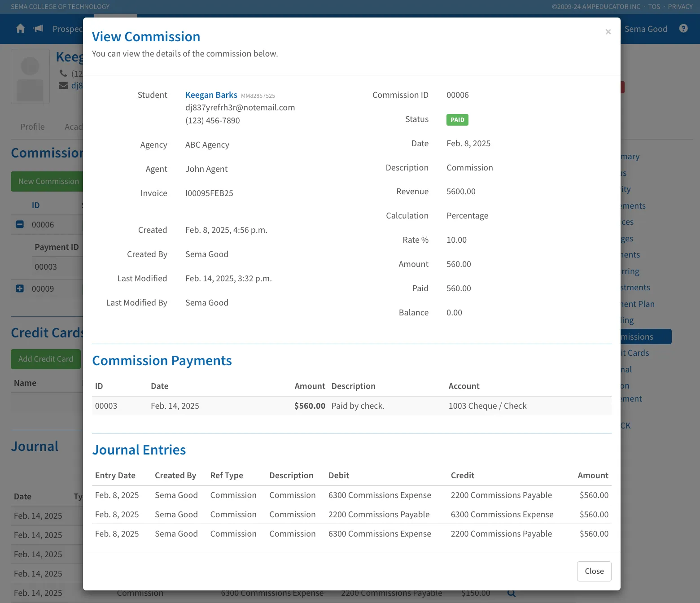Open the TOS link in the header
700x603 pixels.
tap(654, 7)
